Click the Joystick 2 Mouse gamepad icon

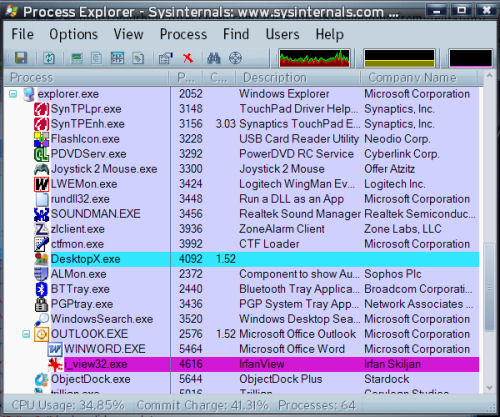pos(41,169)
